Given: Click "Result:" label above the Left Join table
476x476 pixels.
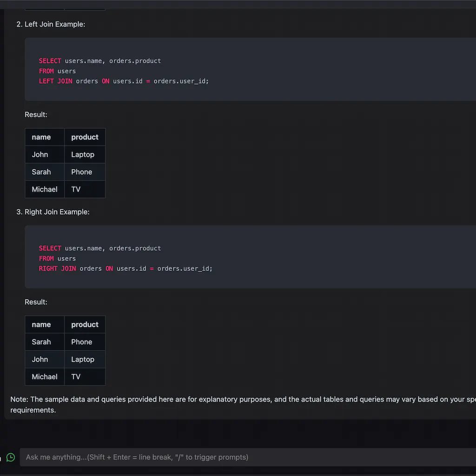Looking at the screenshot, I should click(x=36, y=114).
